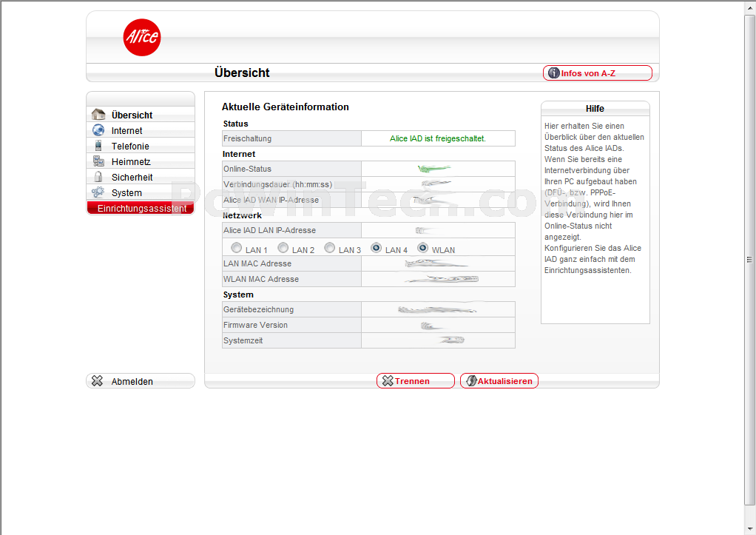The height and width of the screenshot is (535, 756).
Task: Refresh the page with the Aktualisieren button
Action: pyautogui.click(x=499, y=380)
